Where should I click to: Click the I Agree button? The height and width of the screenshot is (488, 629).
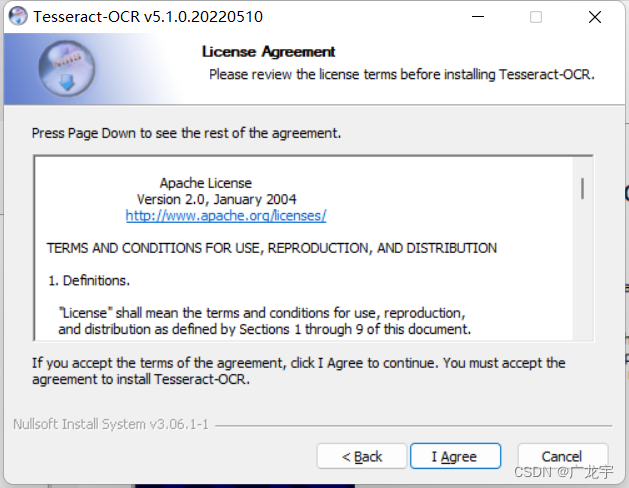(455, 456)
